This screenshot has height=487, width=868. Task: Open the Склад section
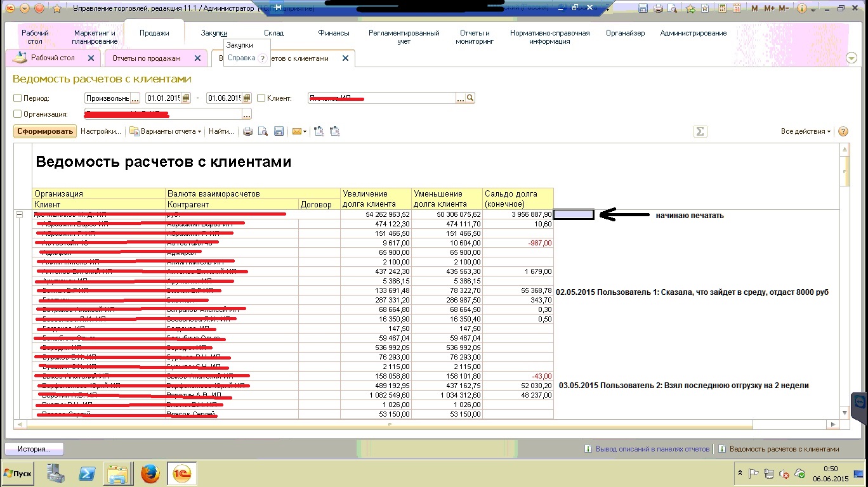click(x=273, y=33)
